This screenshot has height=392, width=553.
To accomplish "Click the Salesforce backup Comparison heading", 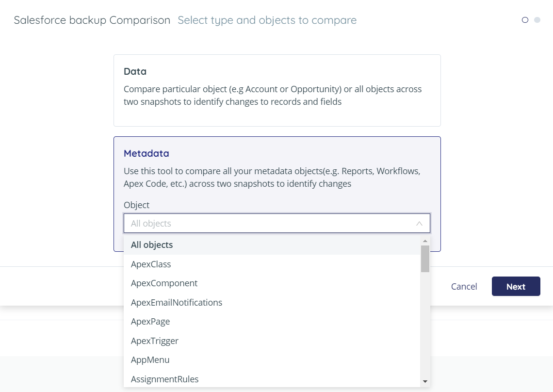I will click(x=92, y=20).
